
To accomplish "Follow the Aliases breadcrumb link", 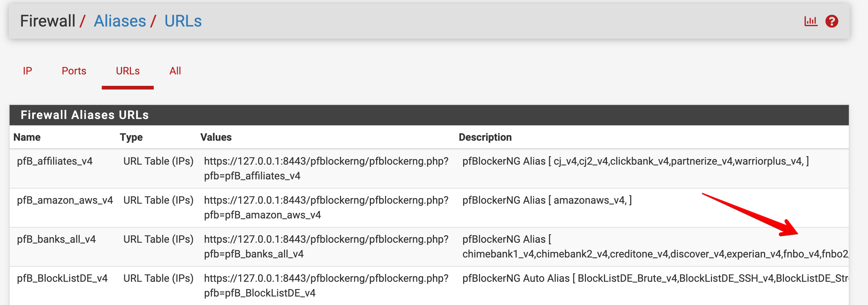I will 120,21.
